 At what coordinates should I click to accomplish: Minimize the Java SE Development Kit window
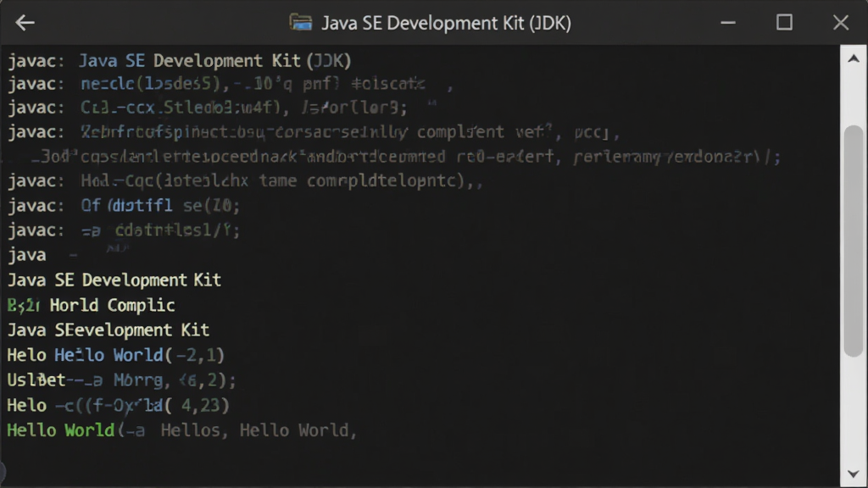(x=728, y=23)
